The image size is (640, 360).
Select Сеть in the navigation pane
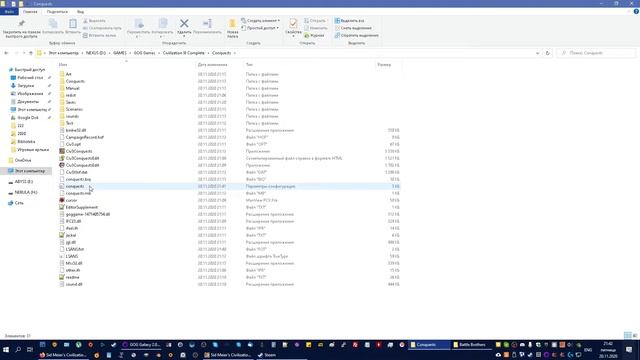(x=19, y=203)
